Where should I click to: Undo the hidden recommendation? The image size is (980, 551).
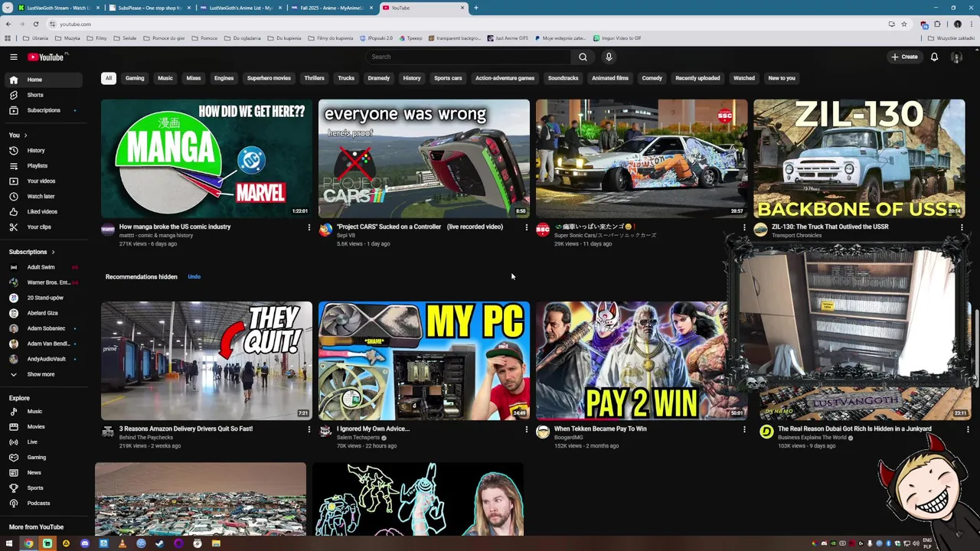(x=194, y=277)
